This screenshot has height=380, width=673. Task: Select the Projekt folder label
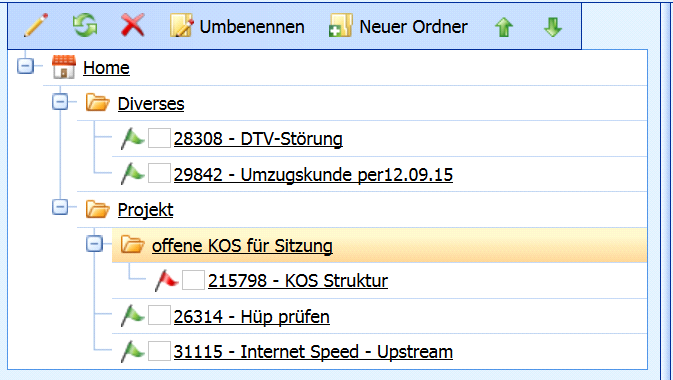click(146, 210)
